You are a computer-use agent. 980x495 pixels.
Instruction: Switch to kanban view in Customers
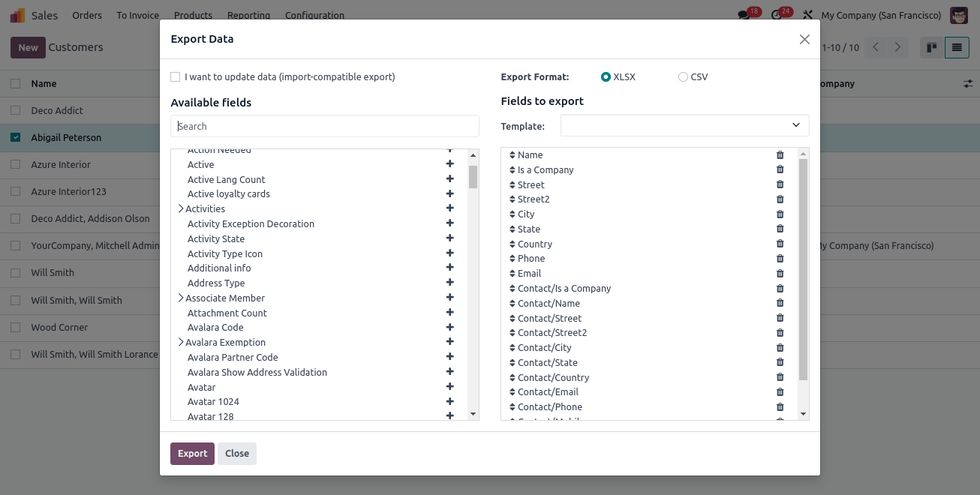tap(932, 47)
